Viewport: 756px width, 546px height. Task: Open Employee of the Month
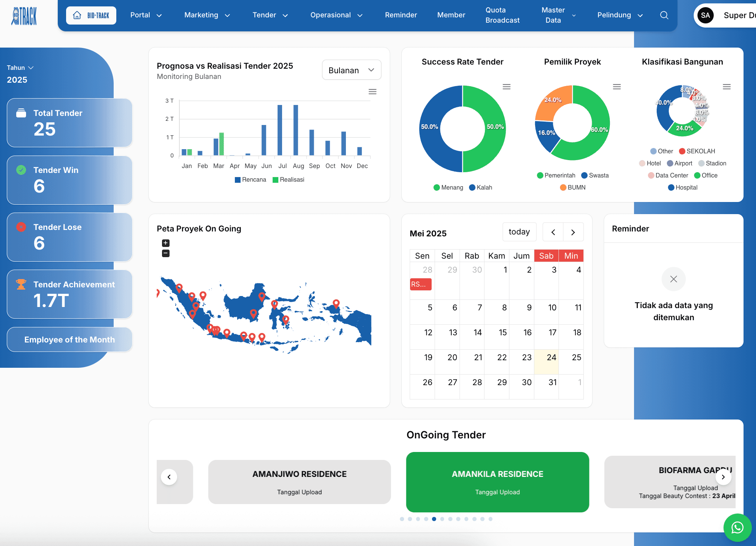(x=69, y=339)
